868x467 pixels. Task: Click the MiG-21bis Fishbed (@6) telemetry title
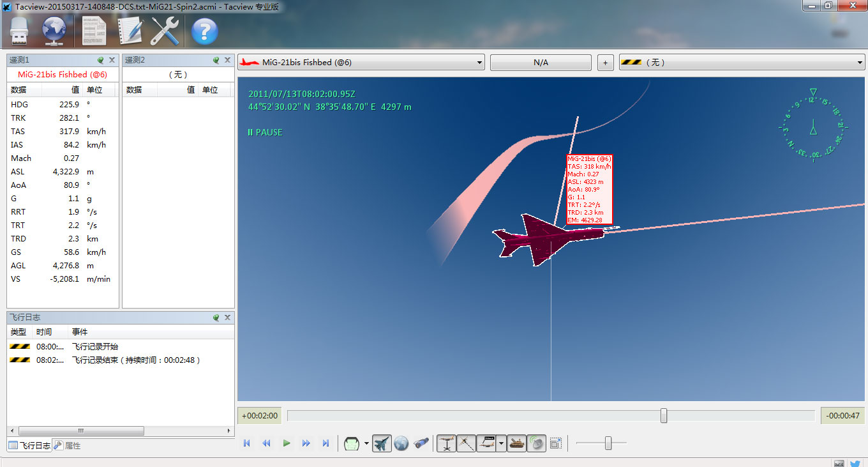pyautogui.click(x=63, y=75)
